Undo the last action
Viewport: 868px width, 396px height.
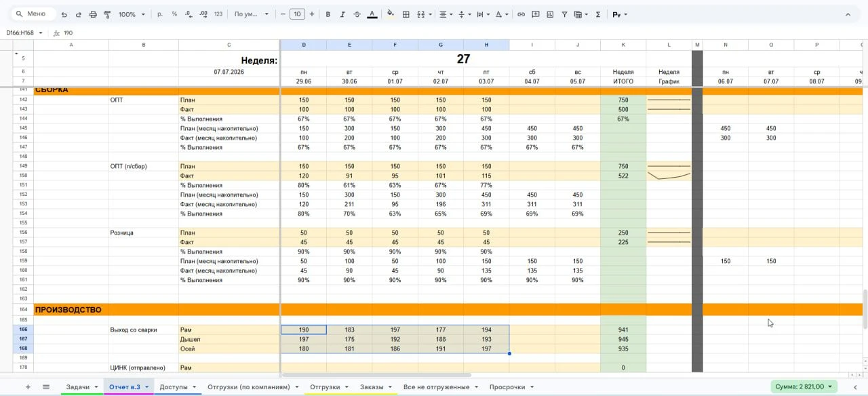click(64, 14)
